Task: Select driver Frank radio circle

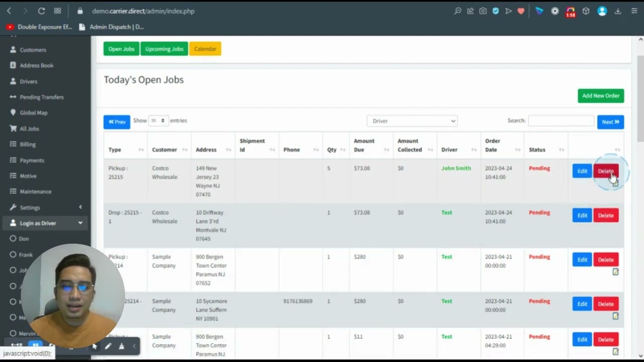Action: pos(13,255)
